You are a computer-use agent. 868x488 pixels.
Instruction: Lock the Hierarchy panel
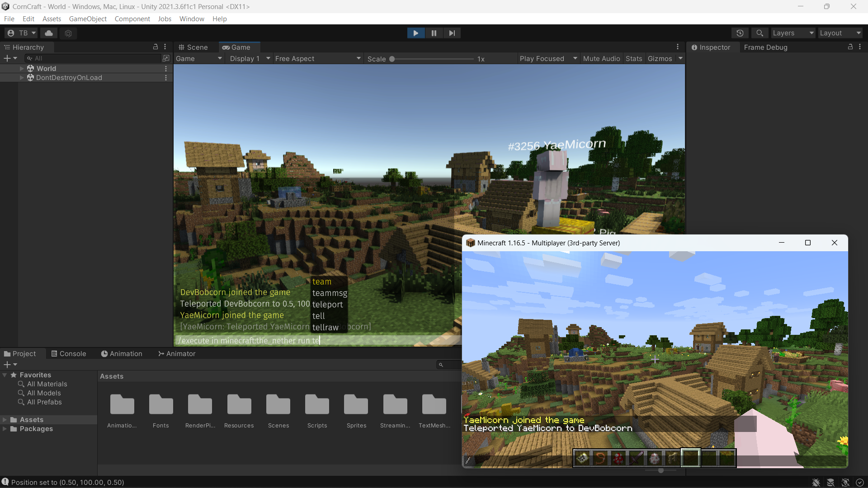156,47
